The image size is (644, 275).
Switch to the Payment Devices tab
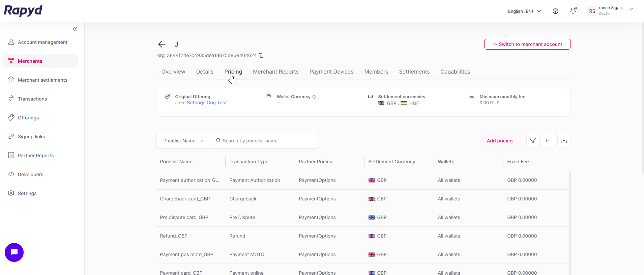point(331,72)
